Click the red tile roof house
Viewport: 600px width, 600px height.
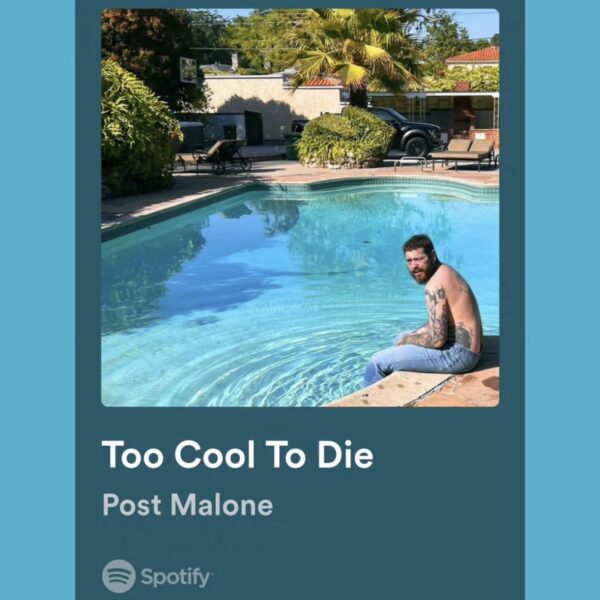pos(474,57)
